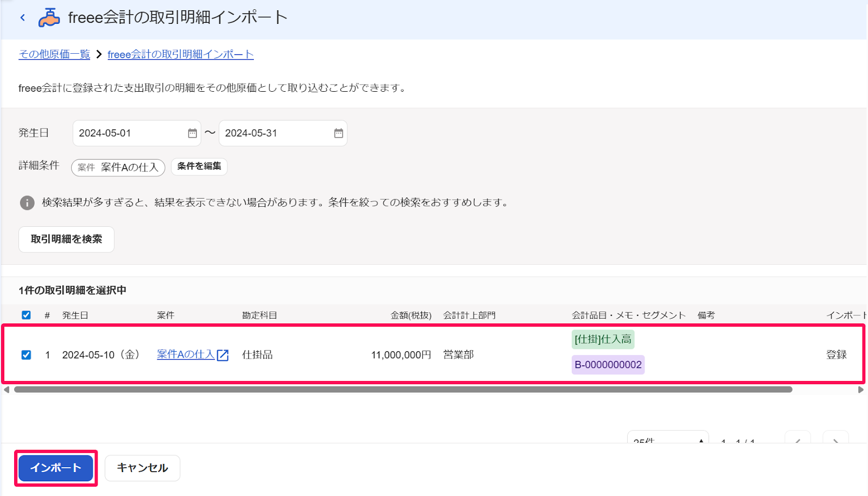Open the external link icon next to 案件Aの仕入
The image size is (868, 496).
click(223, 355)
